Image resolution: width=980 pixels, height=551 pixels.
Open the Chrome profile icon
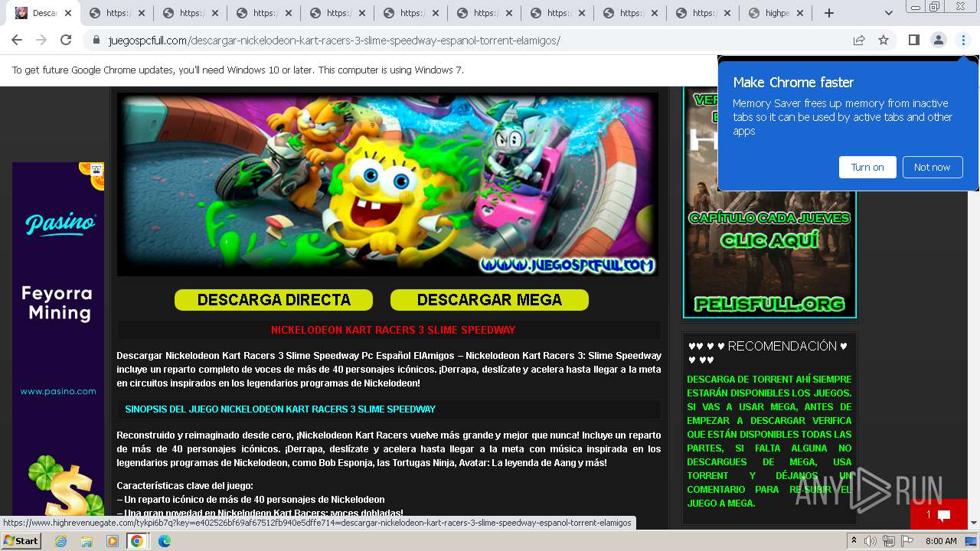coord(938,40)
